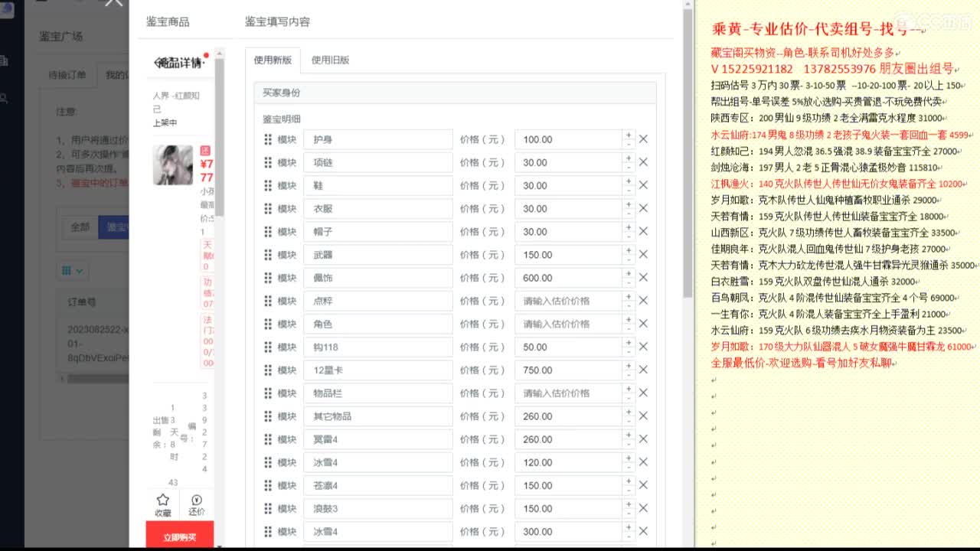Viewport: 980px width, 551px height.
Task: Click the price stepper on the 护身 row
Action: (x=629, y=139)
